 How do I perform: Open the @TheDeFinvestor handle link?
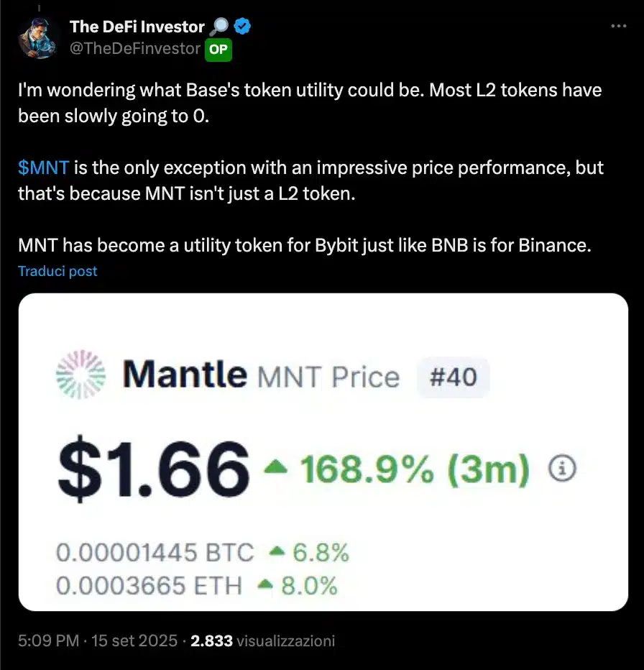coord(135,49)
